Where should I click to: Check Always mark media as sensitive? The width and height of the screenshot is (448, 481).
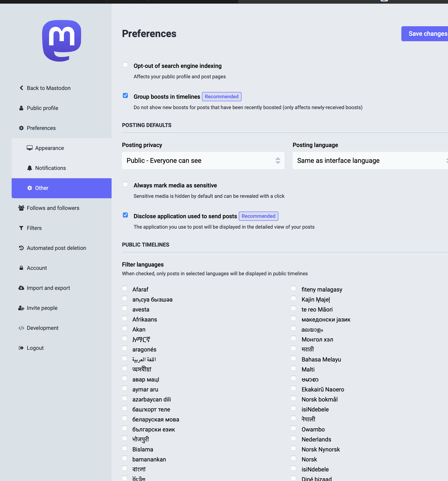tap(125, 184)
